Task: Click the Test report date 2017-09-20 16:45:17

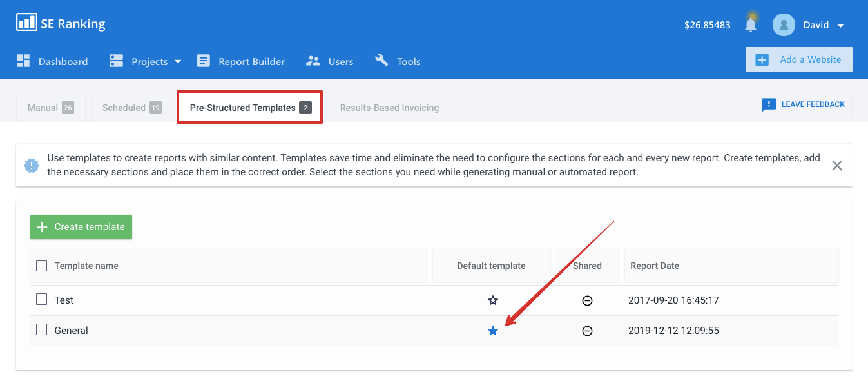Action: click(673, 300)
